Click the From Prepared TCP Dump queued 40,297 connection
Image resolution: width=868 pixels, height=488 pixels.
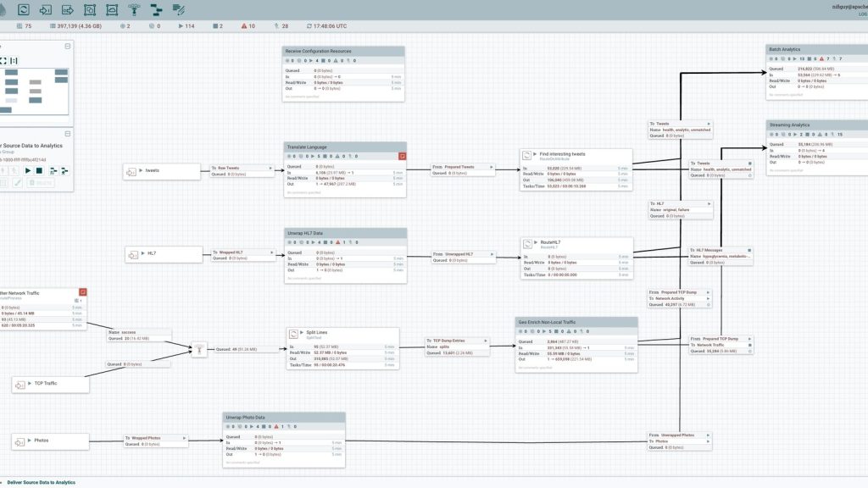point(679,298)
